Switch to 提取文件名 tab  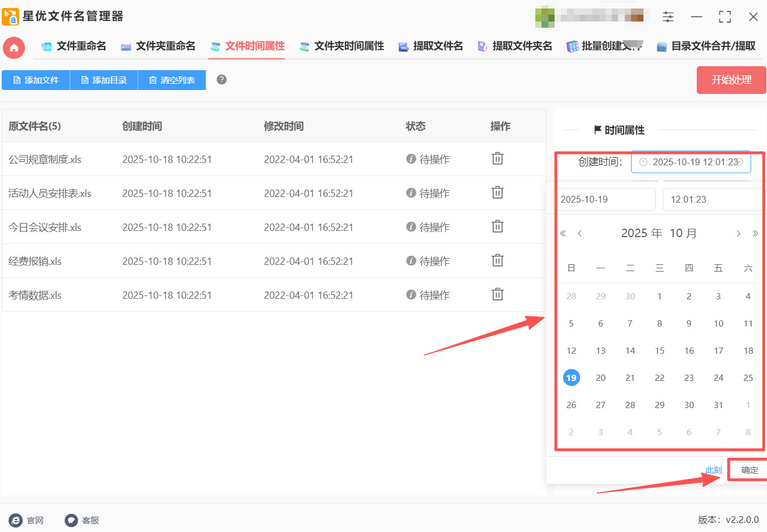(x=431, y=46)
